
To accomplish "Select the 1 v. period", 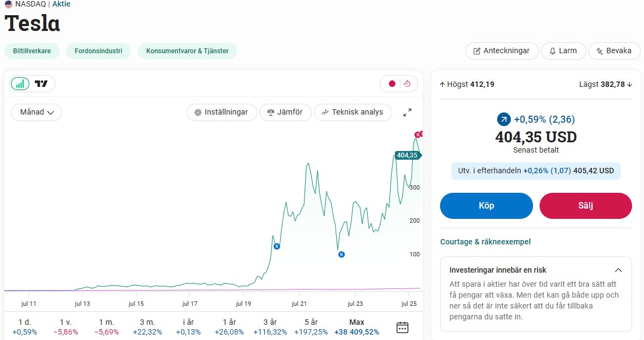I will click(66, 327).
